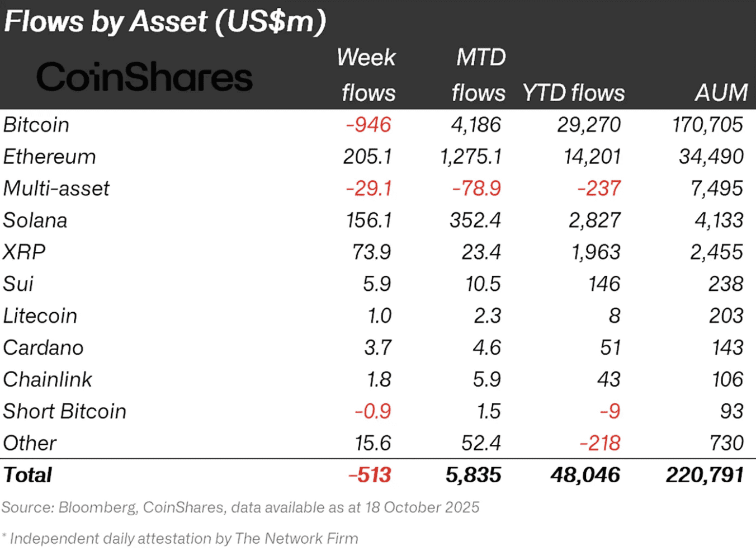This screenshot has width=756, height=555.
Task: Click the XRP row label
Action: tap(24, 252)
